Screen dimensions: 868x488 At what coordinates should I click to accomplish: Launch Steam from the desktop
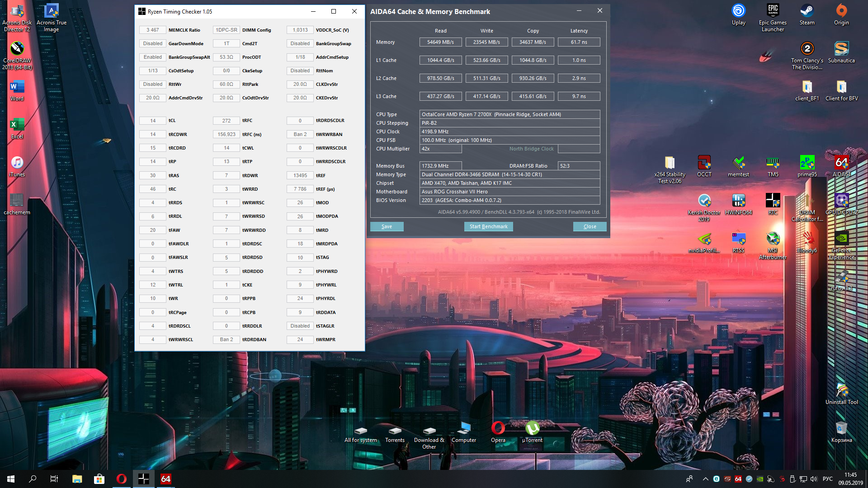(807, 11)
